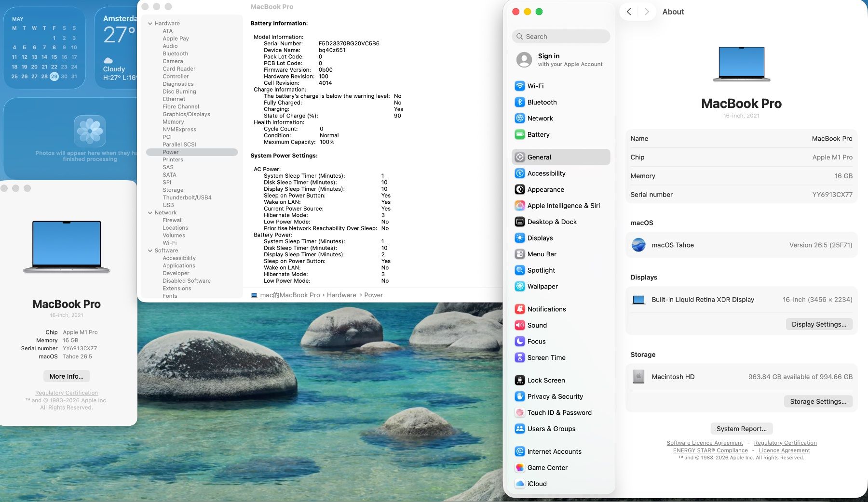Viewport: 868px width, 502px height.
Task: Open Privacy & Security hand icon
Action: pyautogui.click(x=520, y=396)
